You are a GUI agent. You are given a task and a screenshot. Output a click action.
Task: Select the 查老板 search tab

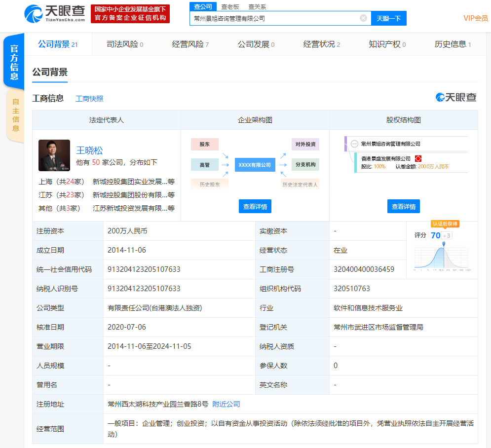230,6
